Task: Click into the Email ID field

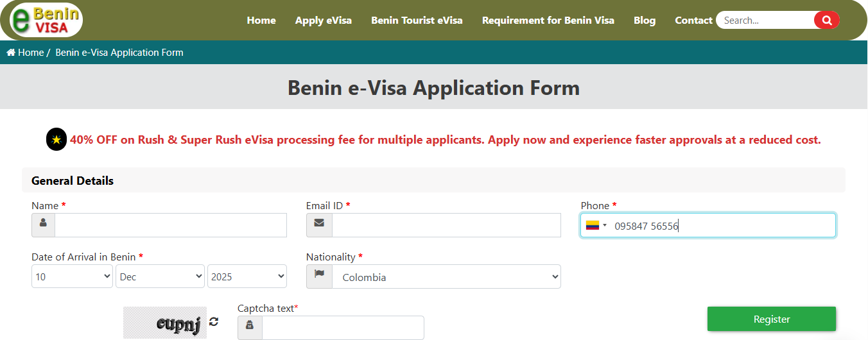Action: [x=446, y=225]
